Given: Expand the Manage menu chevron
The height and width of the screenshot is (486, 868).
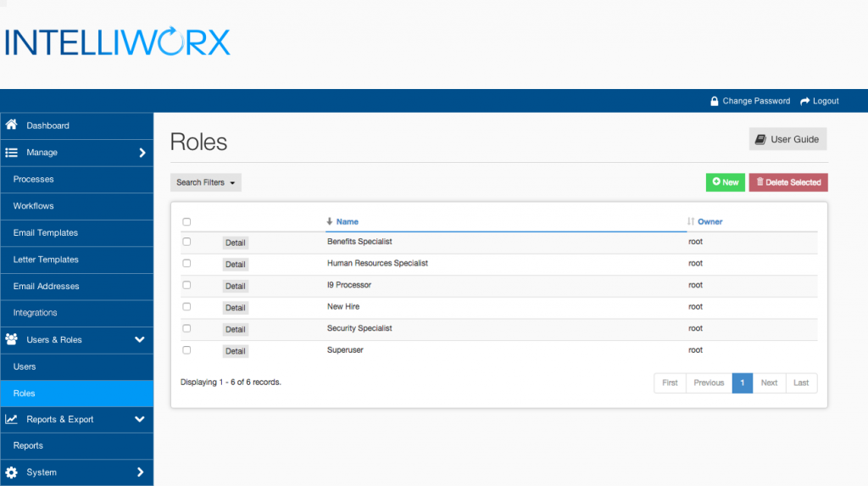Looking at the screenshot, I should pyautogui.click(x=142, y=153).
